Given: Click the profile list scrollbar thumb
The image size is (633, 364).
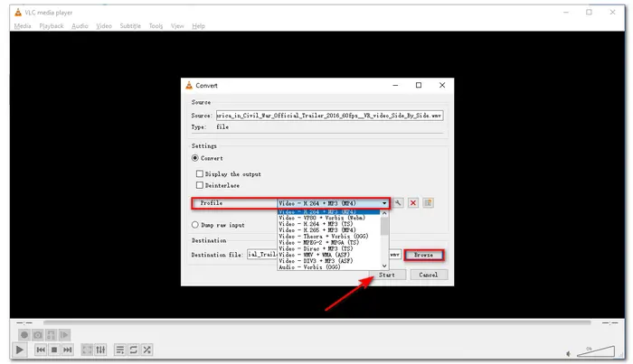Looking at the screenshot, I should click(384, 226).
